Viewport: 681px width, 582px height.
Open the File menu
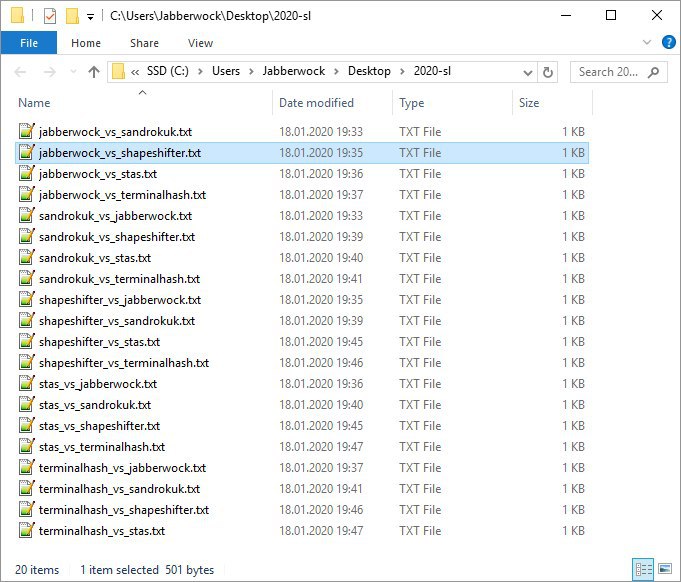click(x=29, y=43)
